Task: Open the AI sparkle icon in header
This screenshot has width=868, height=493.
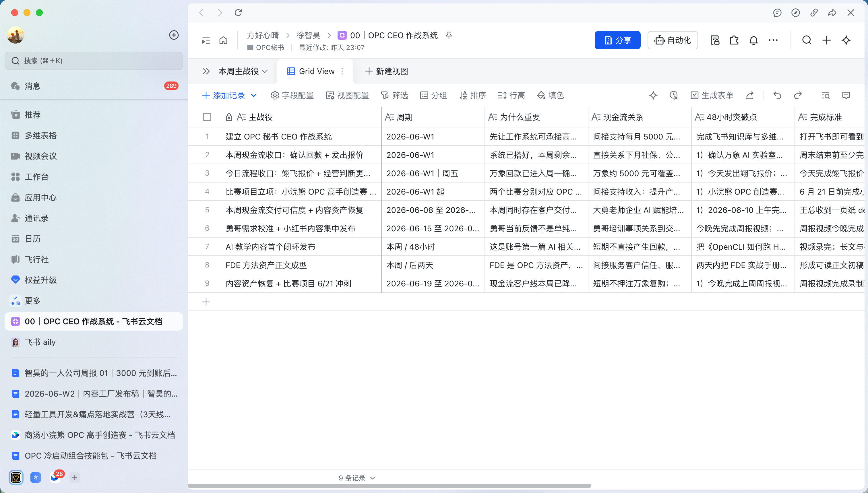Action: [846, 40]
